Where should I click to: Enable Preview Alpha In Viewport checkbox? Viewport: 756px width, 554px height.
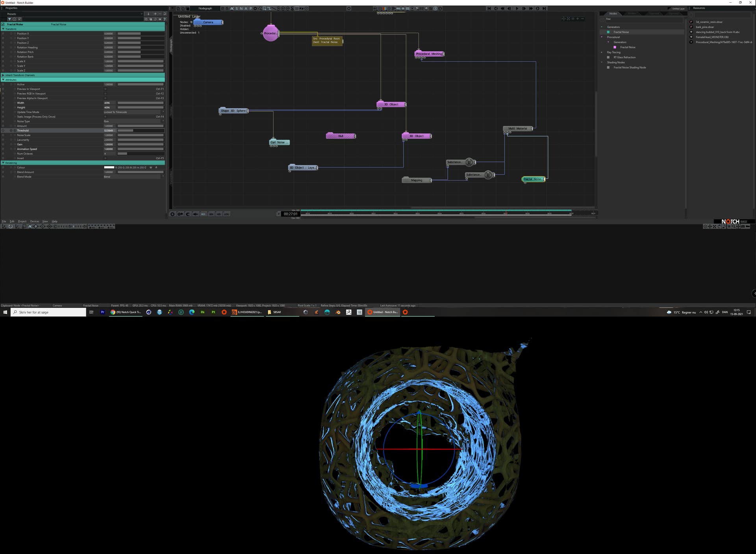pos(106,98)
